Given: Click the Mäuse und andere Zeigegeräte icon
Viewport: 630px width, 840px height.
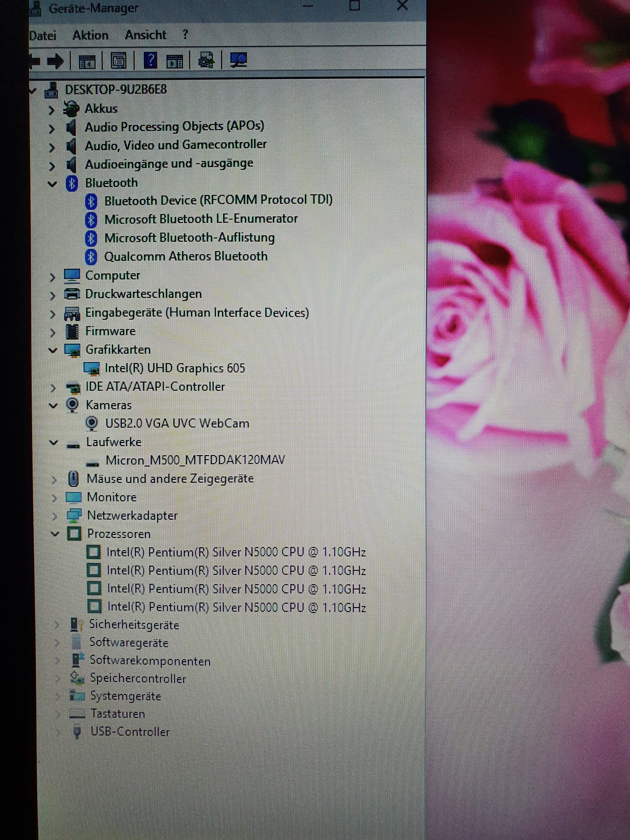Looking at the screenshot, I should (x=73, y=479).
